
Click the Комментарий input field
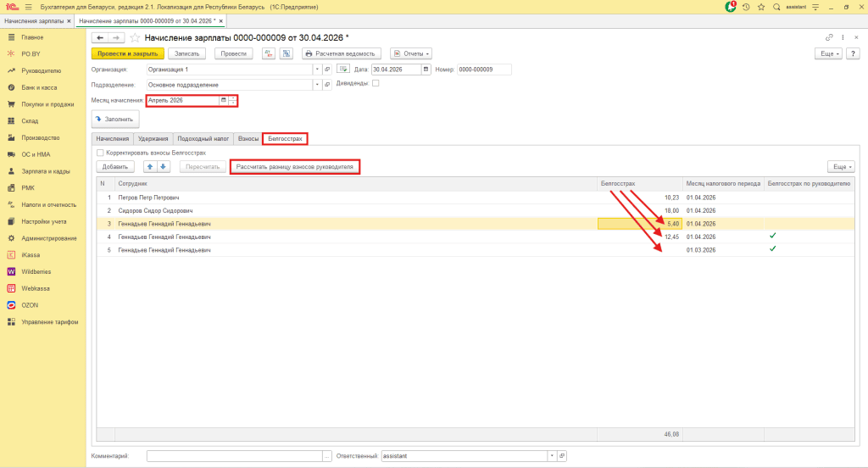(235, 456)
